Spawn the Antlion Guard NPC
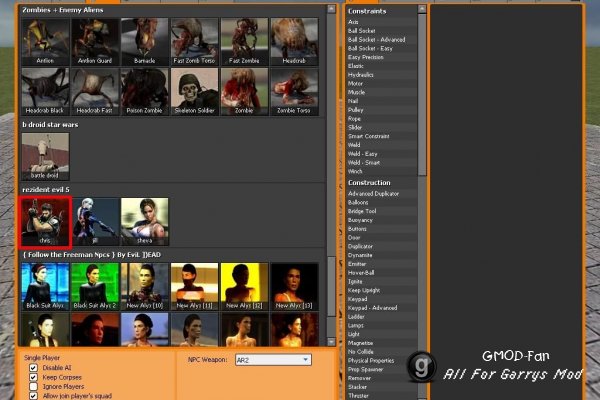600x400 pixels. [95, 42]
